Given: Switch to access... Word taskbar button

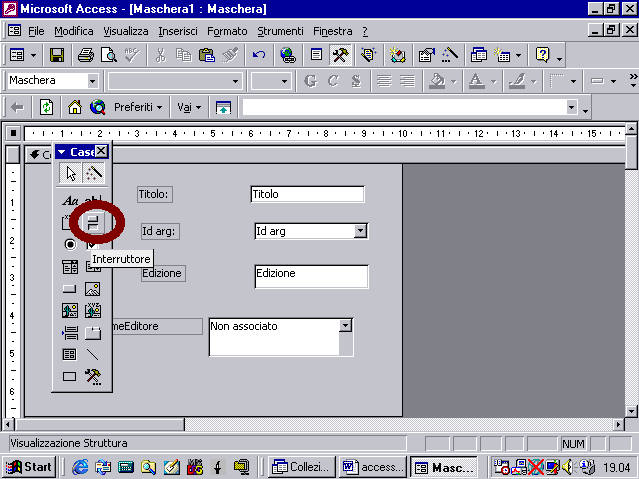Looking at the screenshot, I should point(372,467).
